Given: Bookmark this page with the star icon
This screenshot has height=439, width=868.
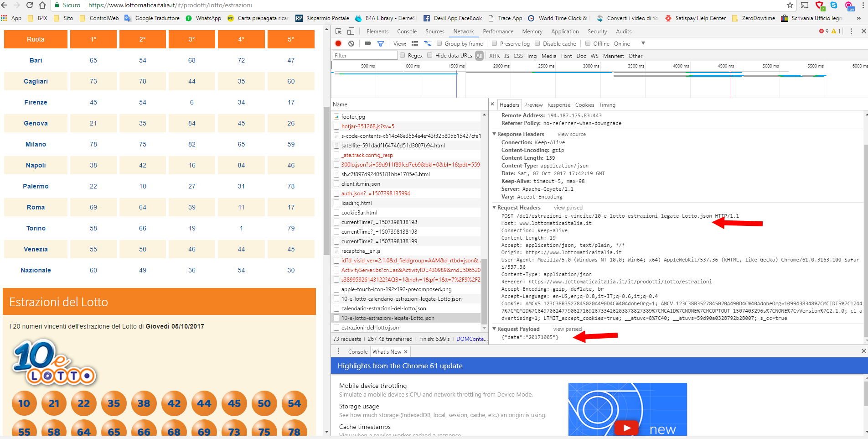Looking at the screenshot, I should (x=790, y=5).
